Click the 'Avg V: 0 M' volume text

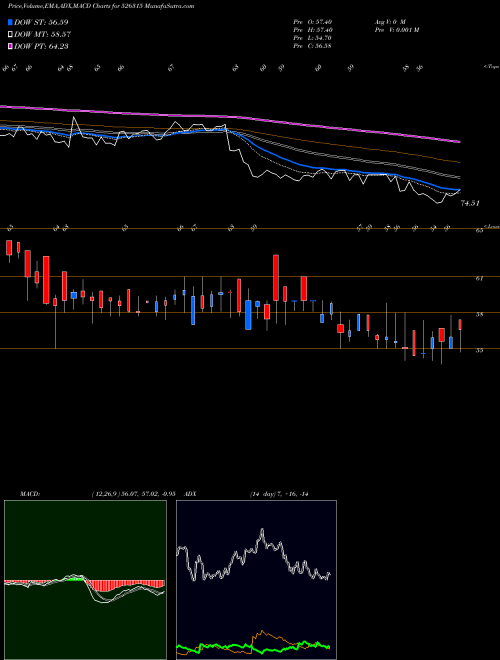click(x=390, y=21)
